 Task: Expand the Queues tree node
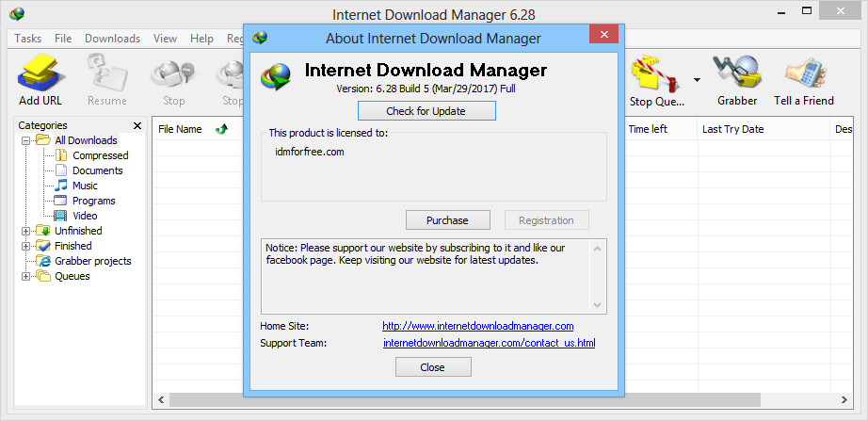24,276
